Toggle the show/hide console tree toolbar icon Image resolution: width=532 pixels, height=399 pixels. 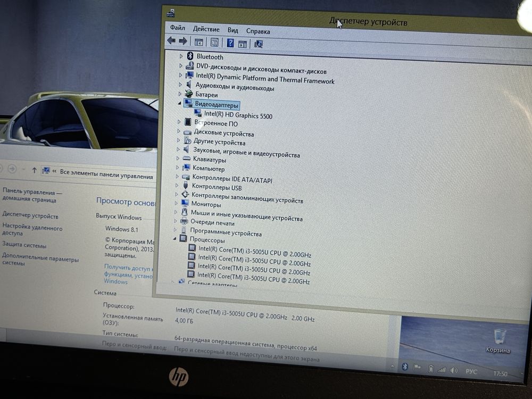(199, 42)
